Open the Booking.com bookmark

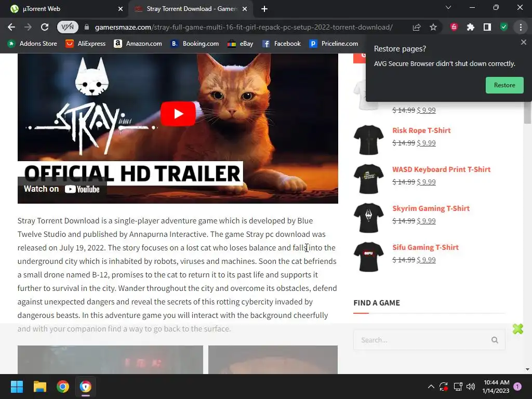pyautogui.click(x=194, y=44)
